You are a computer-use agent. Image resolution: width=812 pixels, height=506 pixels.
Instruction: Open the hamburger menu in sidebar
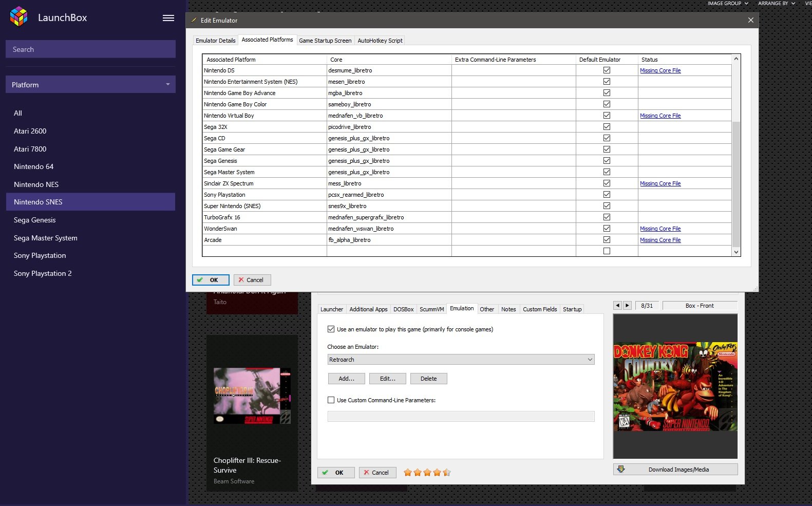point(168,18)
